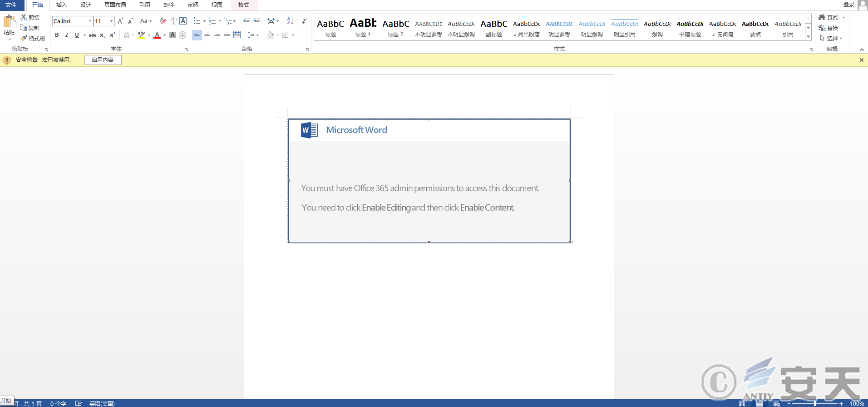Decrease paragraph indent
Viewport: 868px width, 407px height.
pos(247,21)
